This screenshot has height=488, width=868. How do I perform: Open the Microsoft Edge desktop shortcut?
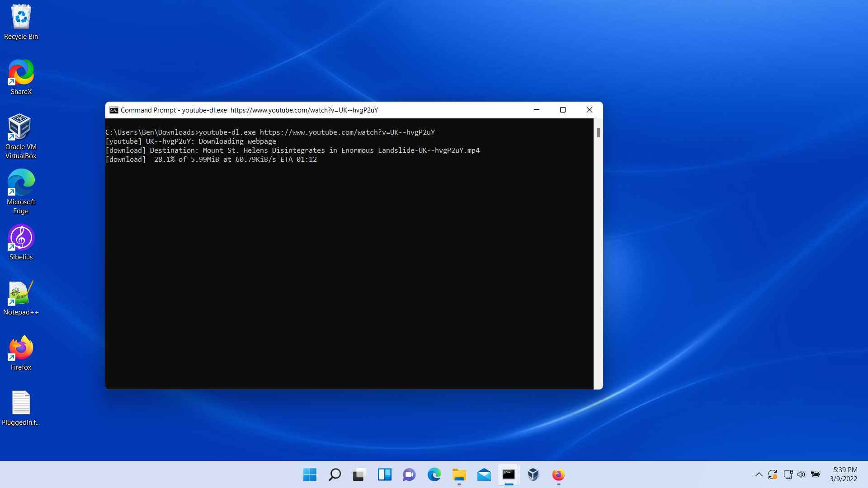tap(21, 183)
